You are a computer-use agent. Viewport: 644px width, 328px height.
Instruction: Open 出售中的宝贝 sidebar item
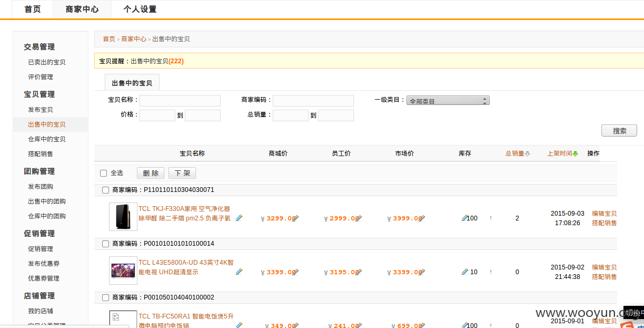click(x=47, y=124)
